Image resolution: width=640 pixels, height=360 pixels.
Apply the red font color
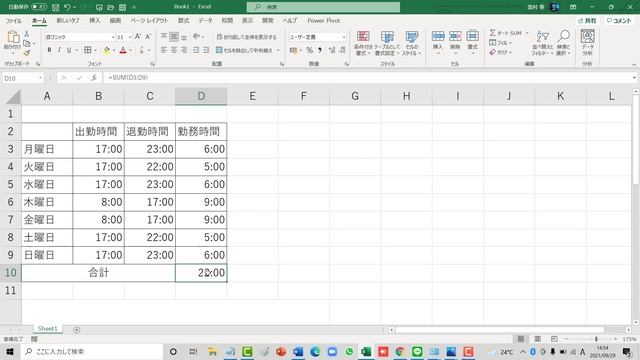click(123, 50)
